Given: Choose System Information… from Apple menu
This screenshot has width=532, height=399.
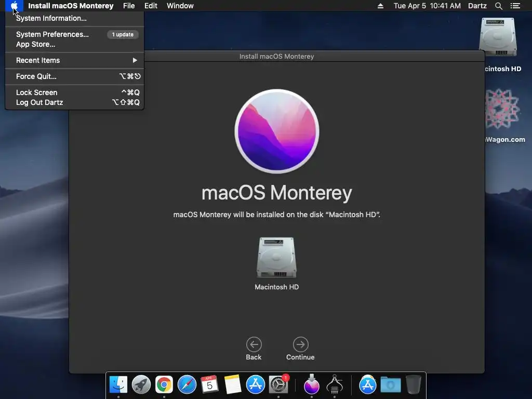Looking at the screenshot, I should [75, 18].
